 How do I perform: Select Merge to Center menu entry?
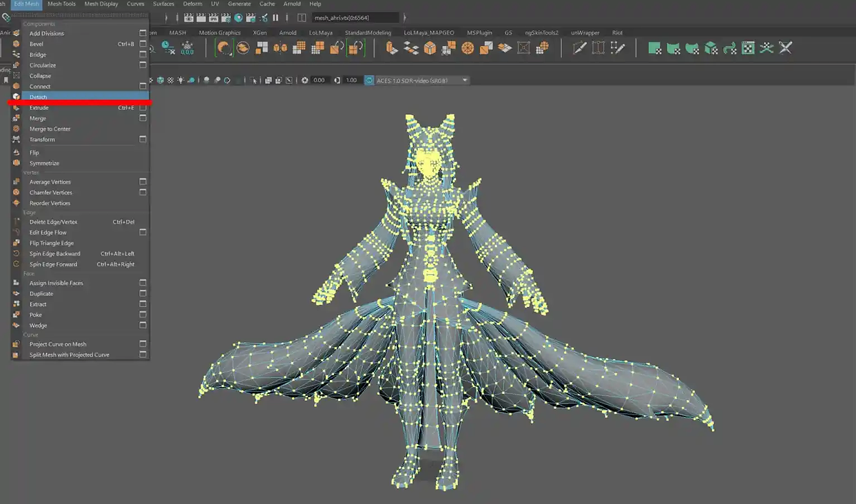(x=50, y=129)
